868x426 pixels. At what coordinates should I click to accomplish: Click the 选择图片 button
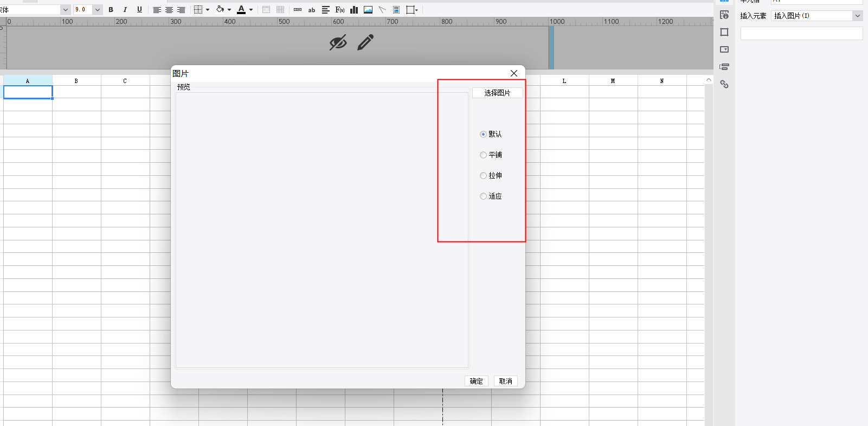(497, 93)
